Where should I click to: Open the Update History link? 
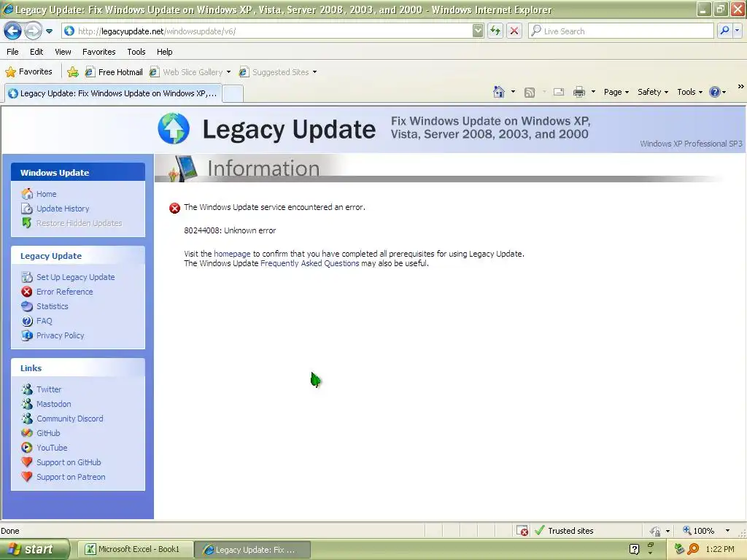[x=63, y=209]
